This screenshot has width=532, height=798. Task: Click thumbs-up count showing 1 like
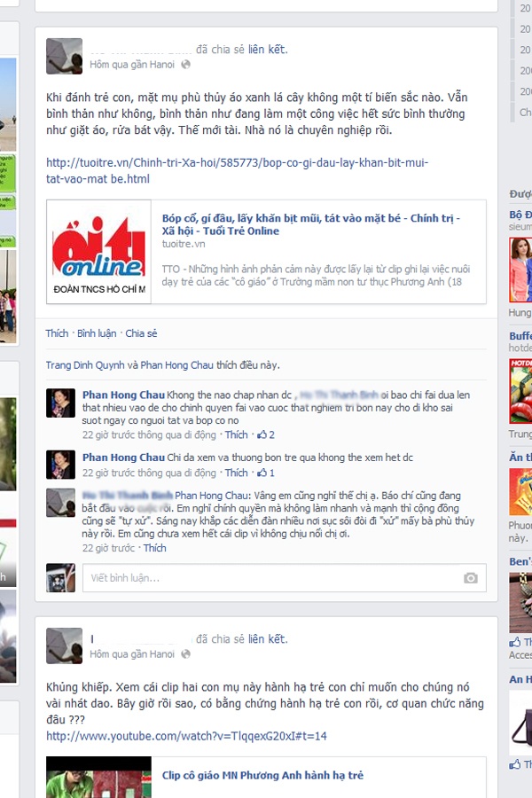click(x=266, y=473)
